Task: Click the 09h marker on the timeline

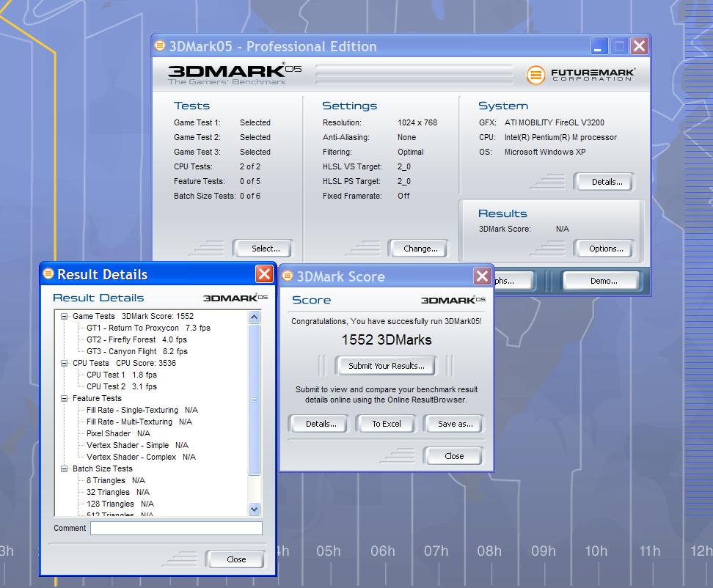Action: (544, 551)
